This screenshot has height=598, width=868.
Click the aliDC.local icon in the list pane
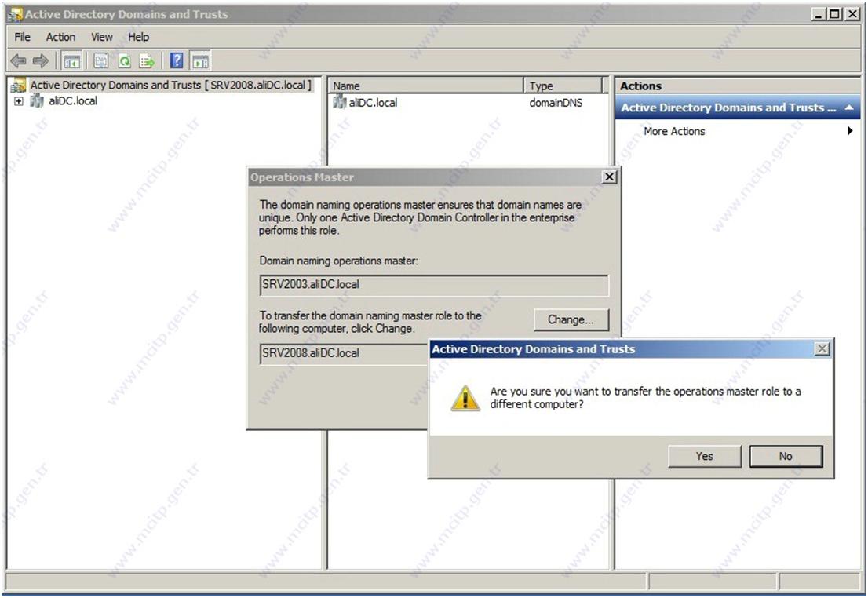click(x=339, y=102)
